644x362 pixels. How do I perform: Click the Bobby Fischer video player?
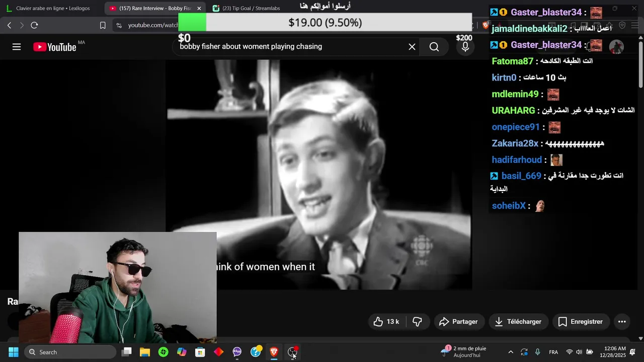(x=319, y=174)
